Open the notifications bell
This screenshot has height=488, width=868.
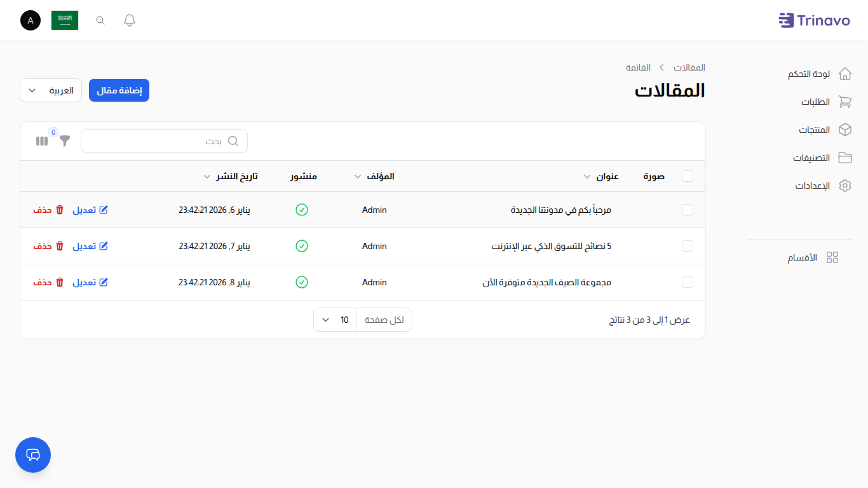click(129, 20)
